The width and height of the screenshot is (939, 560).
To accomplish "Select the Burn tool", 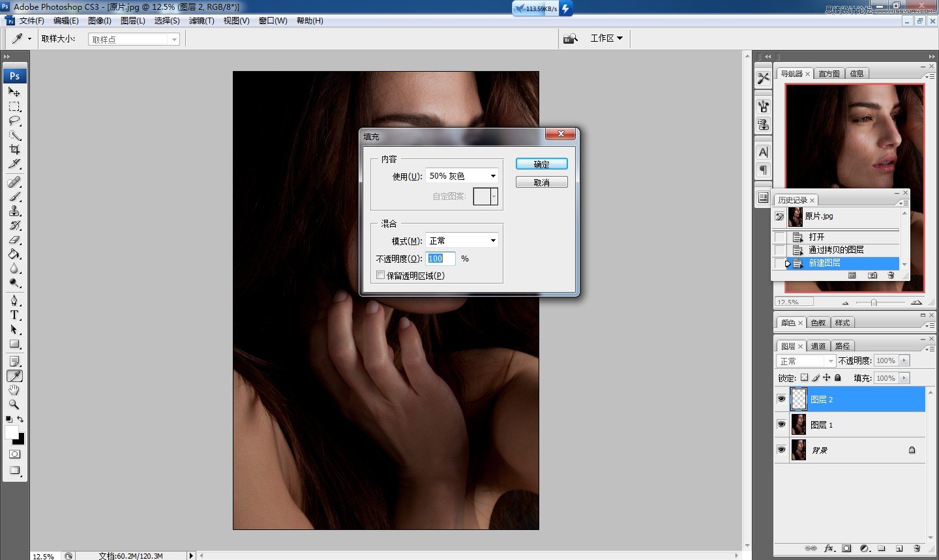I will pos(14,282).
